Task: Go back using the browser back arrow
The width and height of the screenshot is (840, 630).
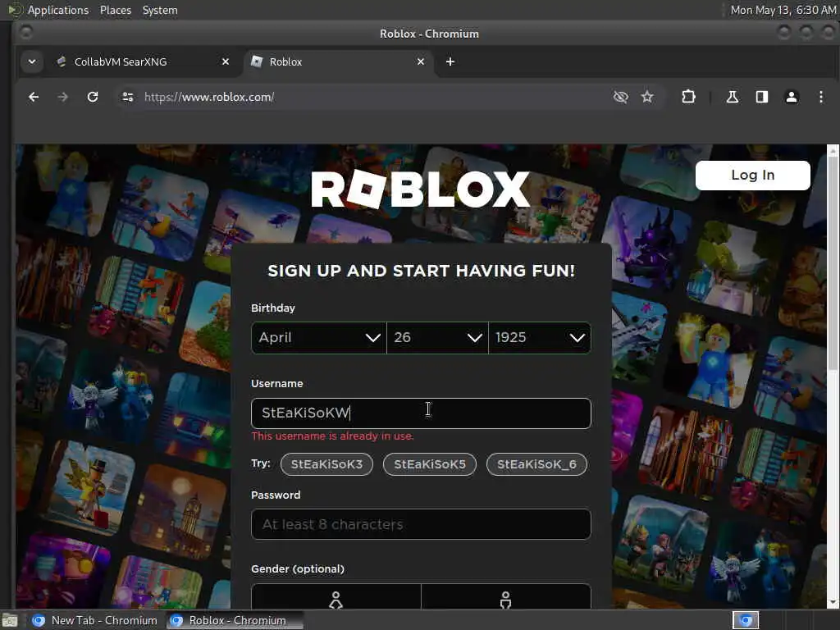Action: point(34,97)
